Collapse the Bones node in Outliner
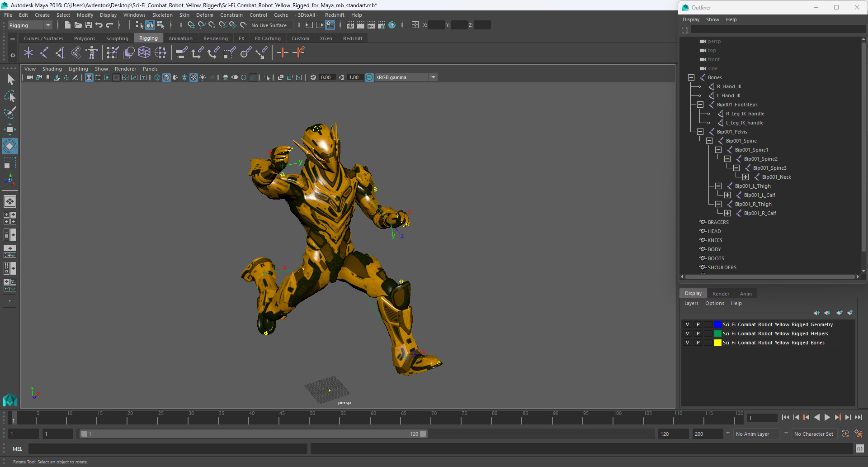 pos(691,77)
